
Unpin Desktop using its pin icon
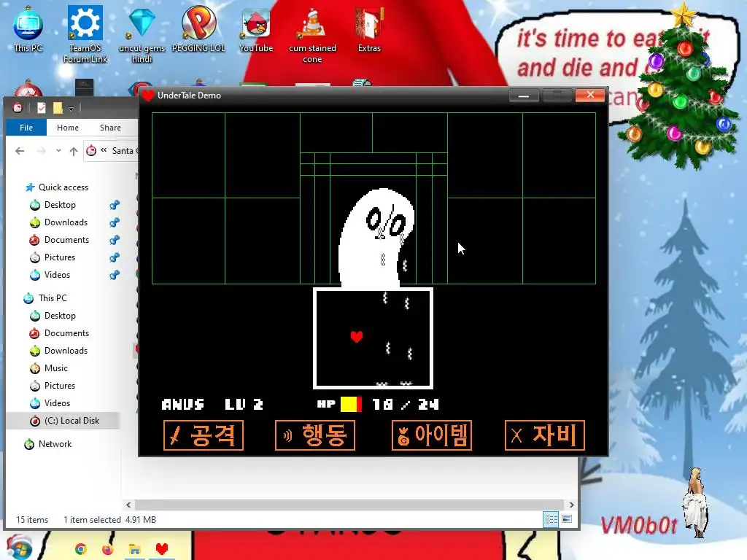click(115, 205)
